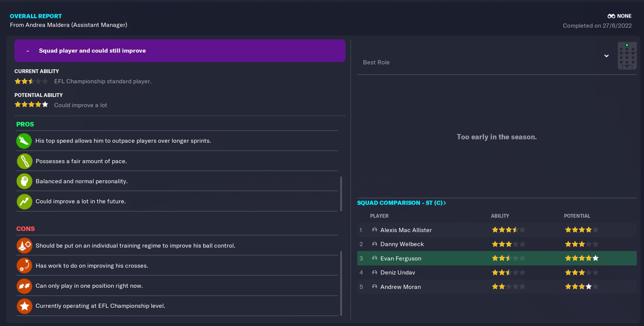Click the potential ability star rating
This screenshot has width=644, height=326.
(31, 105)
